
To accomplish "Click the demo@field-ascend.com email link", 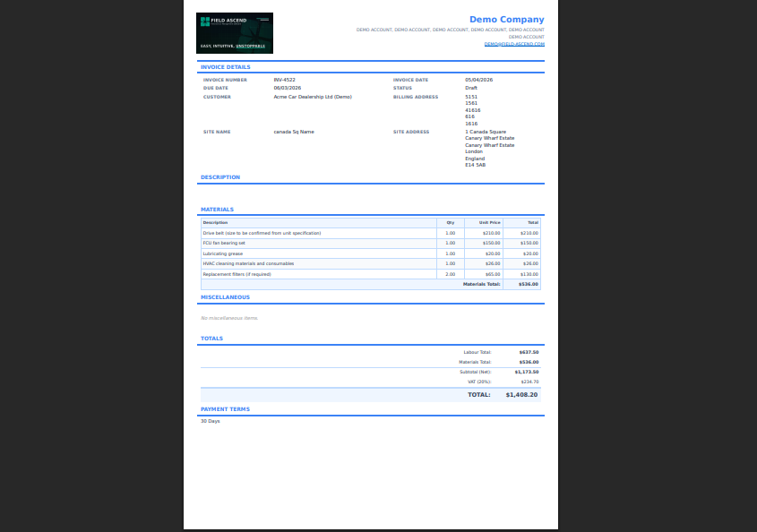I will 514,44.
